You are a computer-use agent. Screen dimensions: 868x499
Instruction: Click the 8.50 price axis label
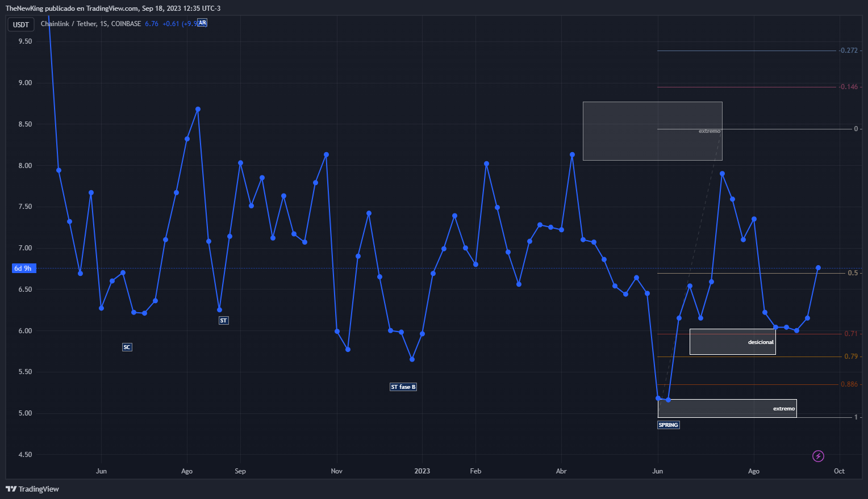point(25,124)
